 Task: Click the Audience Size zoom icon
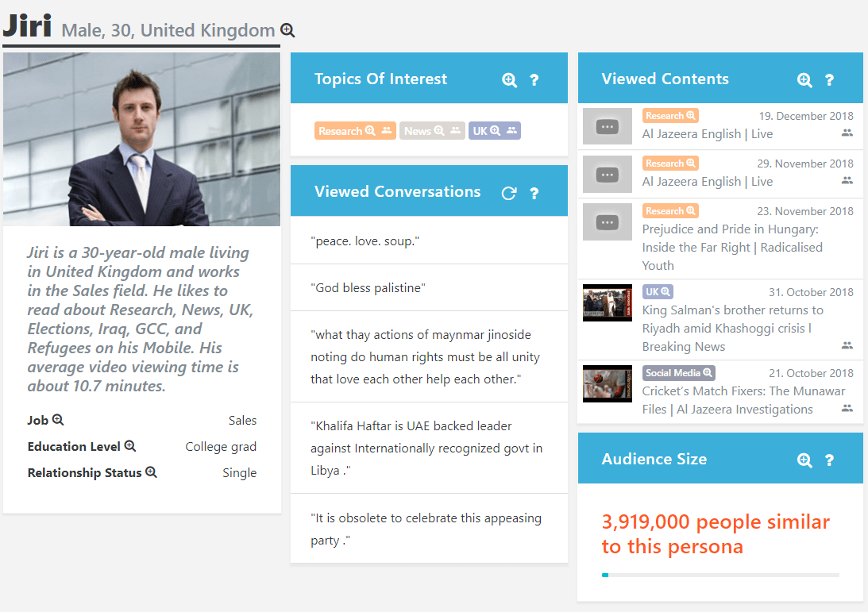pyautogui.click(x=804, y=460)
